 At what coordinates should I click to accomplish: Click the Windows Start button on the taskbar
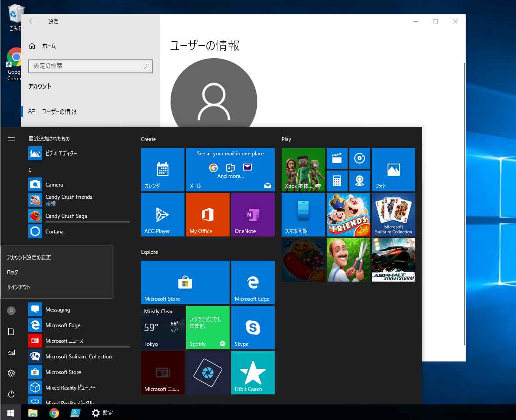[11, 413]
